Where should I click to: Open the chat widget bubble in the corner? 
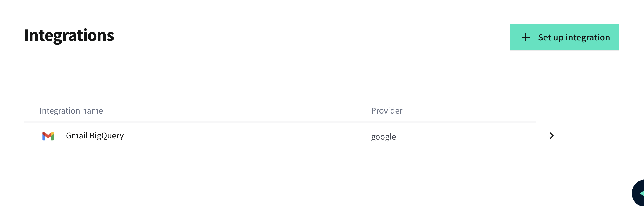[x=639, y=193]
